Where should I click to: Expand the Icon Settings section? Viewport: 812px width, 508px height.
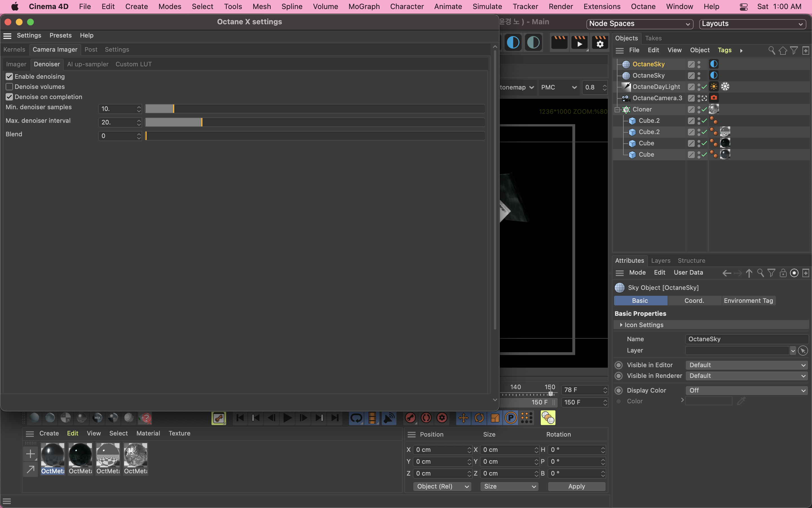(x=621, y=325)
